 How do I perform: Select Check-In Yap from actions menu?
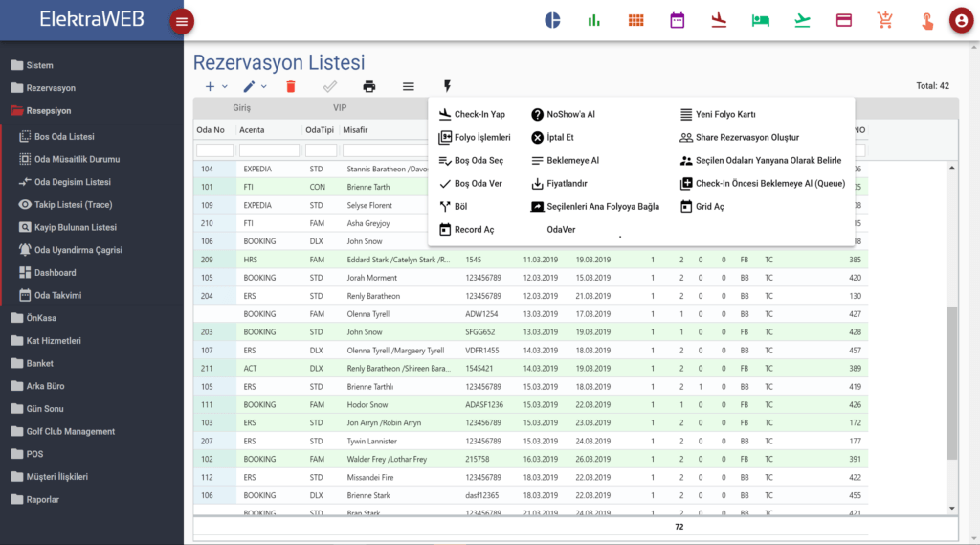tap(472, 115)
